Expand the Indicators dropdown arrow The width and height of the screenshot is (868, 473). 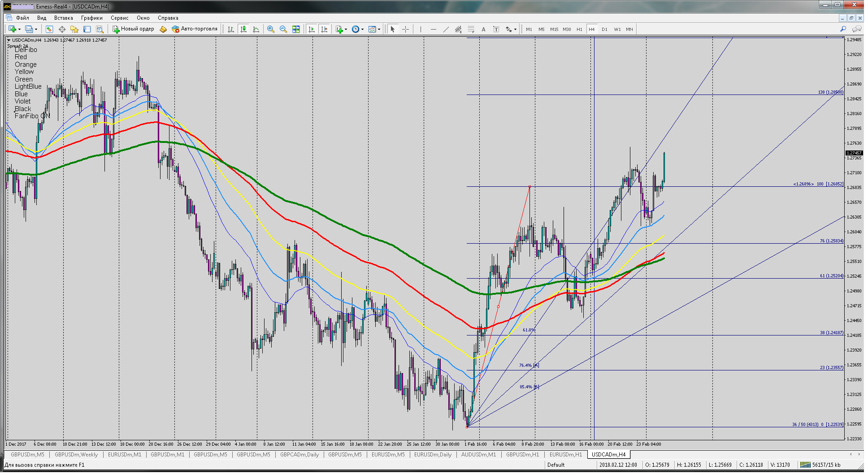(x=346, y=30)
